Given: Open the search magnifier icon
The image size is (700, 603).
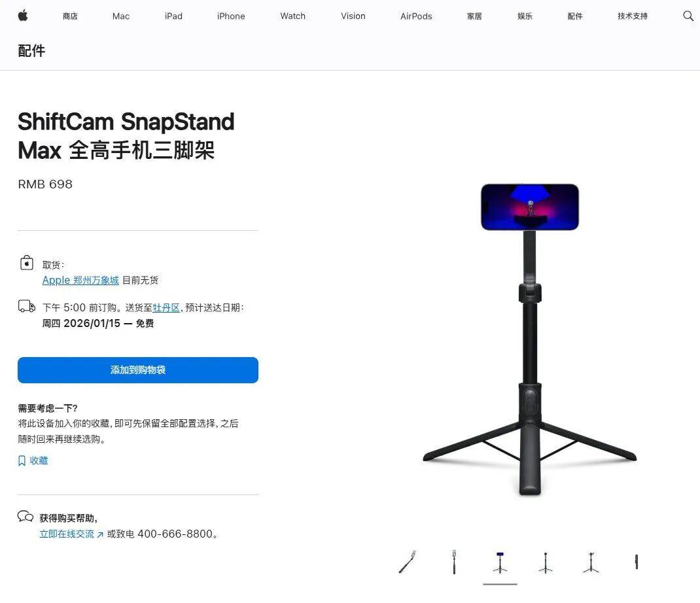Looking at the screenshot, I should (688, 16).
